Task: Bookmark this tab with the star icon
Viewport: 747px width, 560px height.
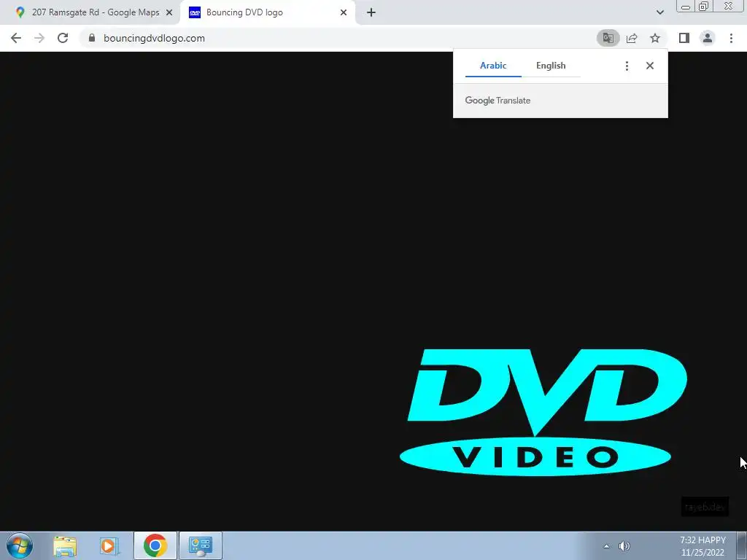Action: (x=655, y=38)
